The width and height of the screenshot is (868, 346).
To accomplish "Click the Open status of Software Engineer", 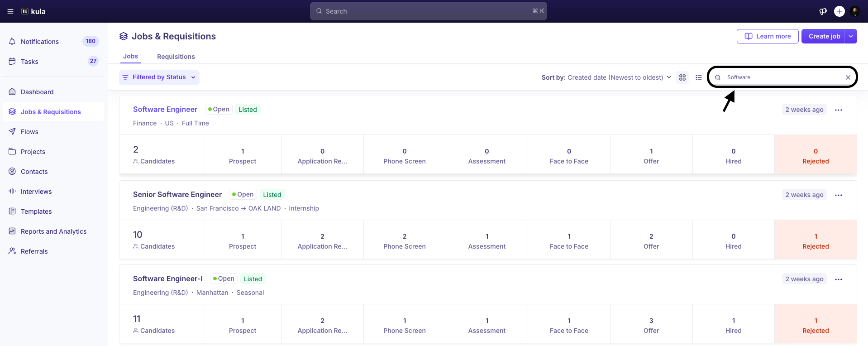I will (219, 109).
